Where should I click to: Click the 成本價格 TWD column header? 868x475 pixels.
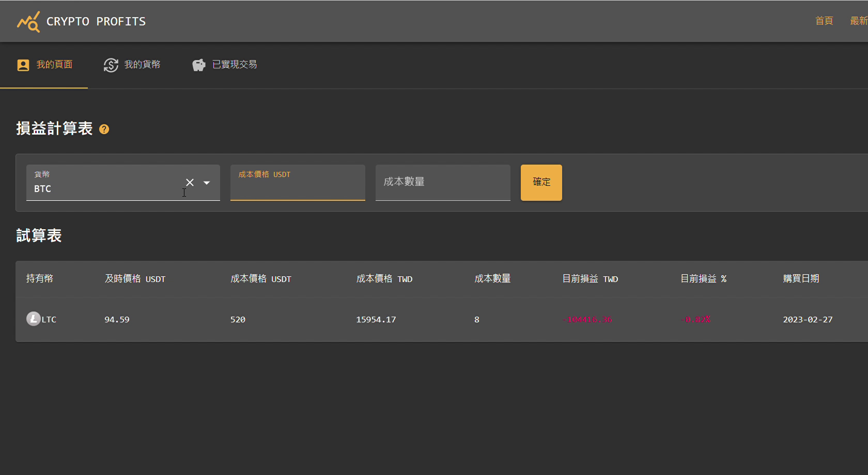click(384, 279)
